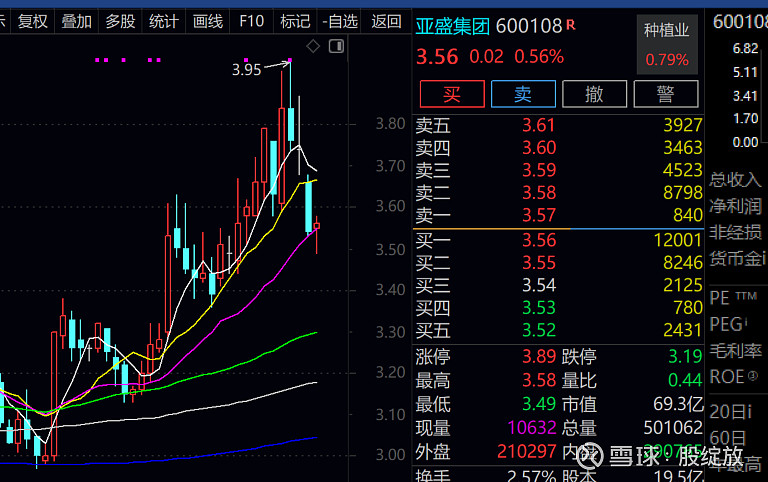Click 买二 price 3.55
Viewport: 768px width, 482px height.
tap(539, 263)
